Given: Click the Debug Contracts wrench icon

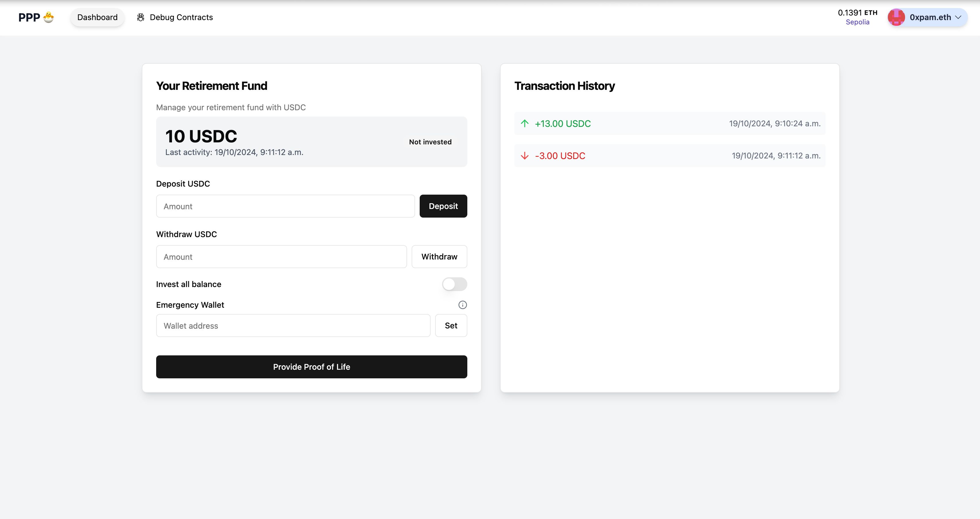Looking at the screenshot, I should coord(141,17).
